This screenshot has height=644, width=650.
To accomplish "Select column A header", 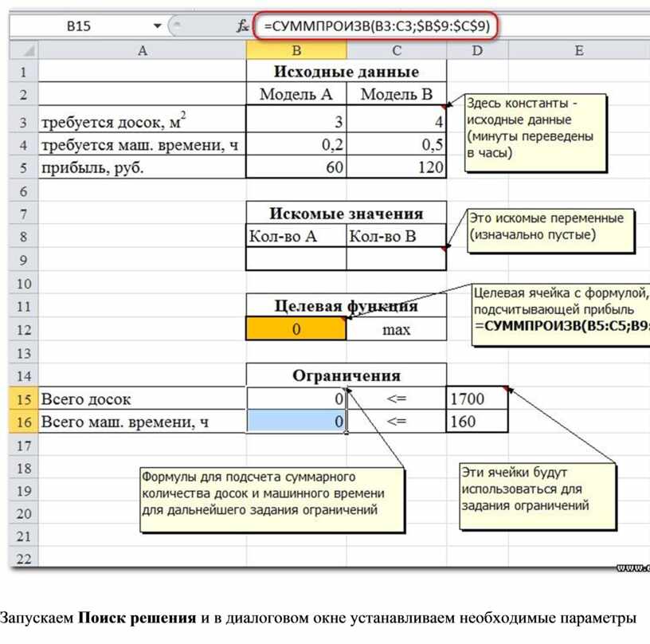I will [x=142, y=50].
